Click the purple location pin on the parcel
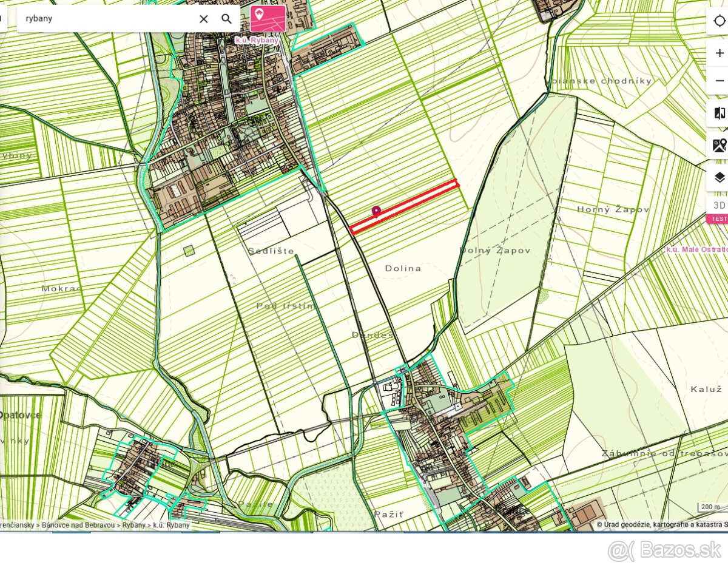The width and height of the screenshot is (728, 568). [376, 211]
